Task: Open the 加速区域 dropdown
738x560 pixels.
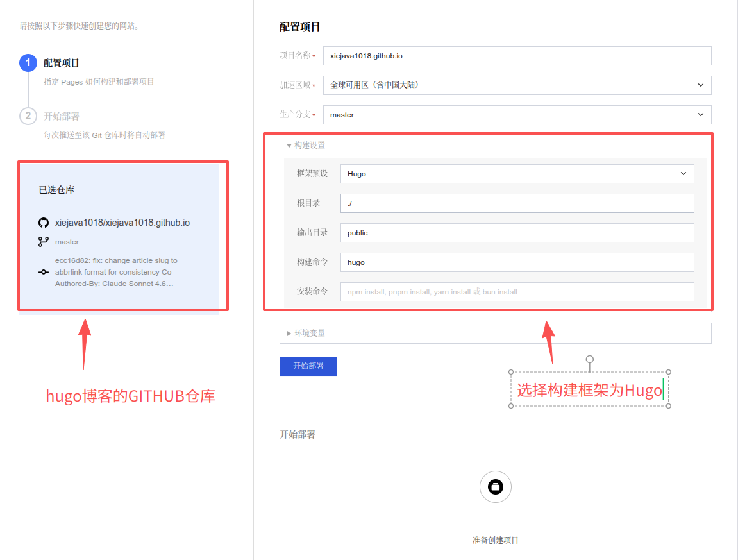Action: click(517, 85)
